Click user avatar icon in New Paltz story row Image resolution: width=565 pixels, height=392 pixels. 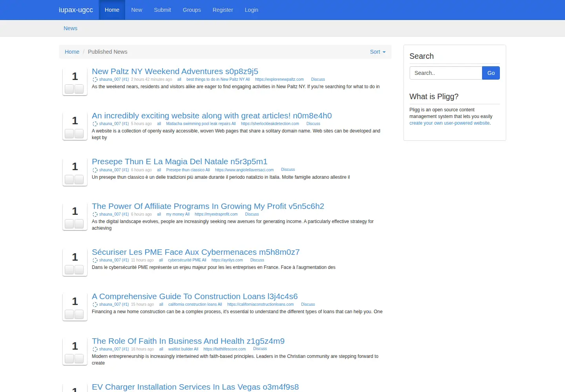pos(95,80)
